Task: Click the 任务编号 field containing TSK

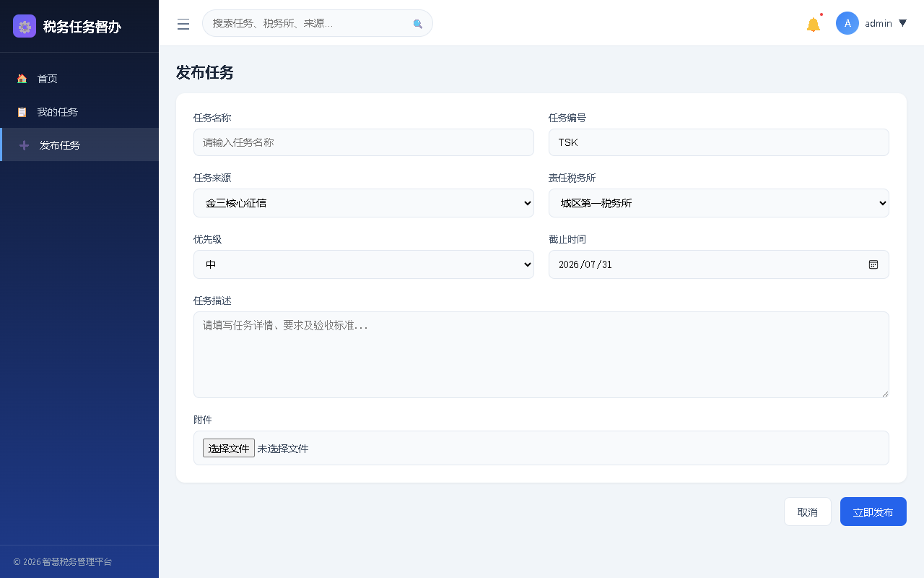Action: 719,142
